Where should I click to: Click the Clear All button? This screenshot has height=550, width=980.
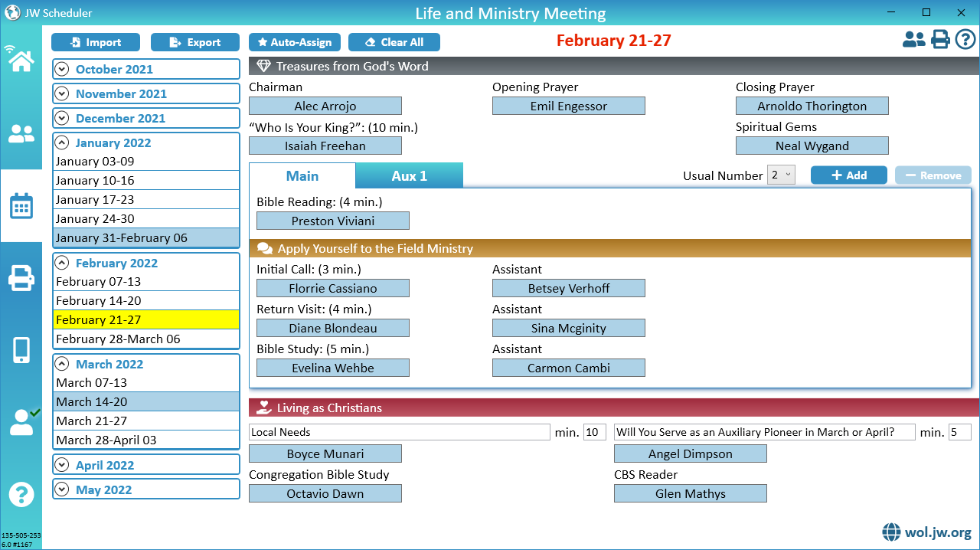click(x=394, y=42)
